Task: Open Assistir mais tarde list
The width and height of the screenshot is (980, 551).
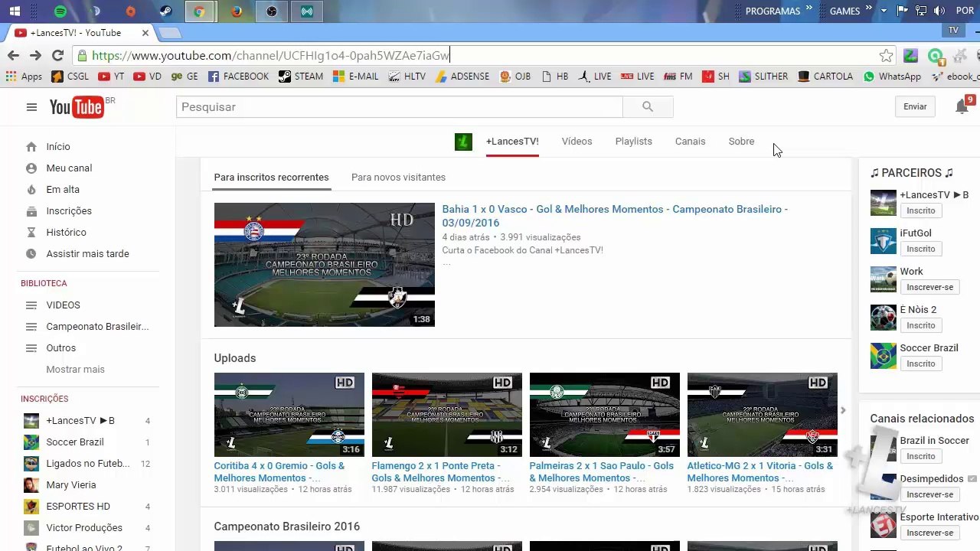Action: [88, 254]
